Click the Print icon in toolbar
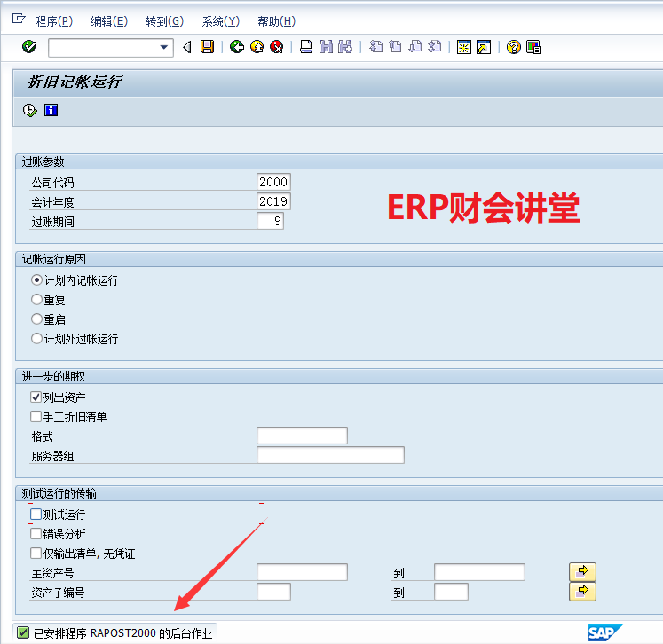 coord(306,47)
